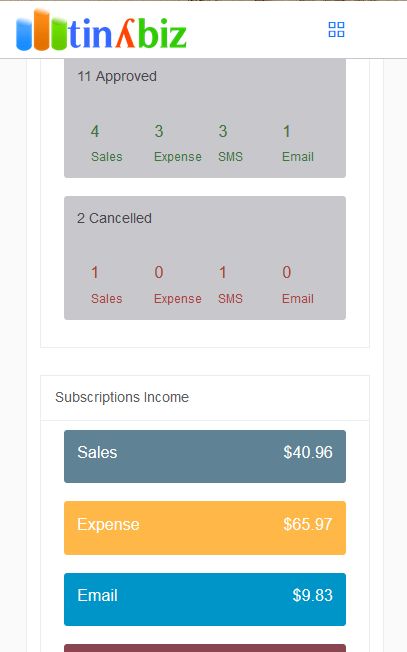Select the 1 cancelled Sales count

(95, 273)
